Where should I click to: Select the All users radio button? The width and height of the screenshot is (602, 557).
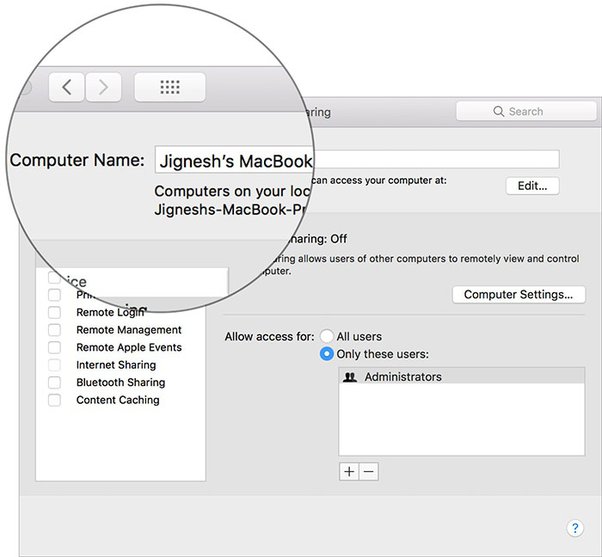click(326, 336)
